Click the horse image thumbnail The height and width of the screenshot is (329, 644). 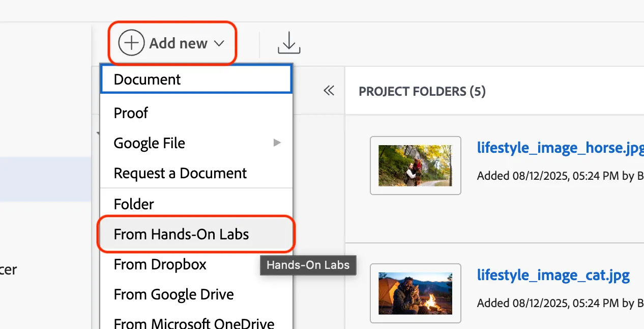tap(416, 166)
